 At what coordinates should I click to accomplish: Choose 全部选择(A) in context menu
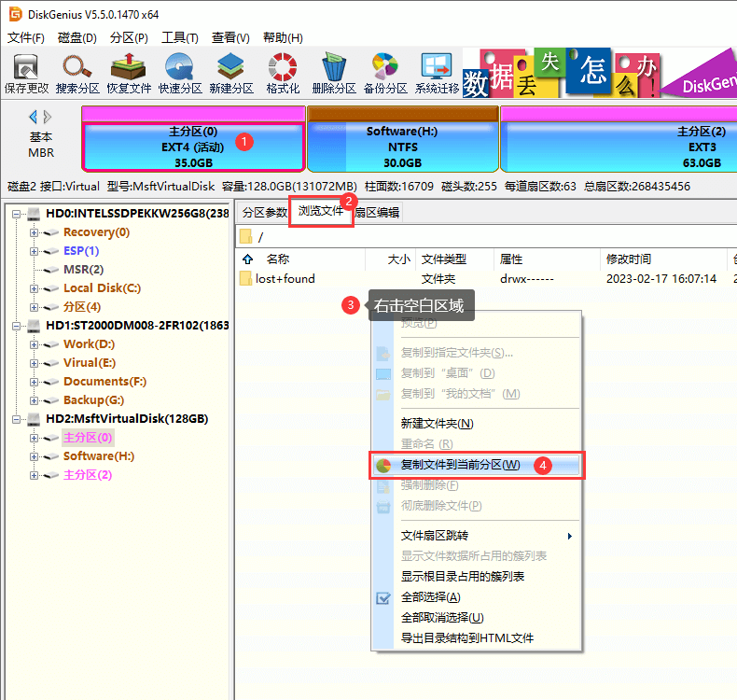(476, 597)
